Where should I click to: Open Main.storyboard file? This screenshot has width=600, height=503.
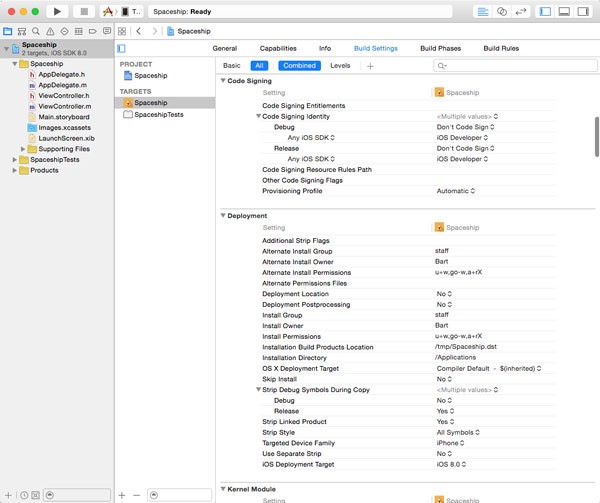point(59,117)
